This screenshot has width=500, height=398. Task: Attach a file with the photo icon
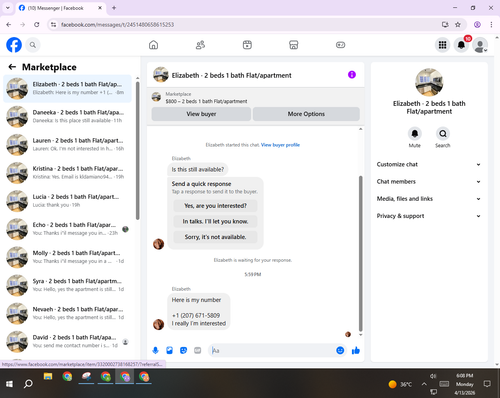coord(169,350)
